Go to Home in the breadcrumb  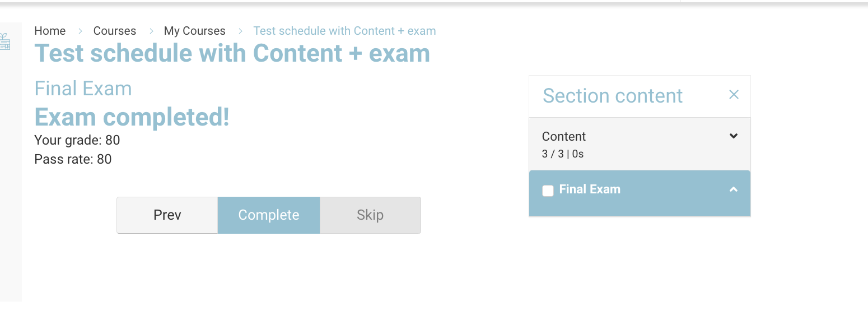50,31
